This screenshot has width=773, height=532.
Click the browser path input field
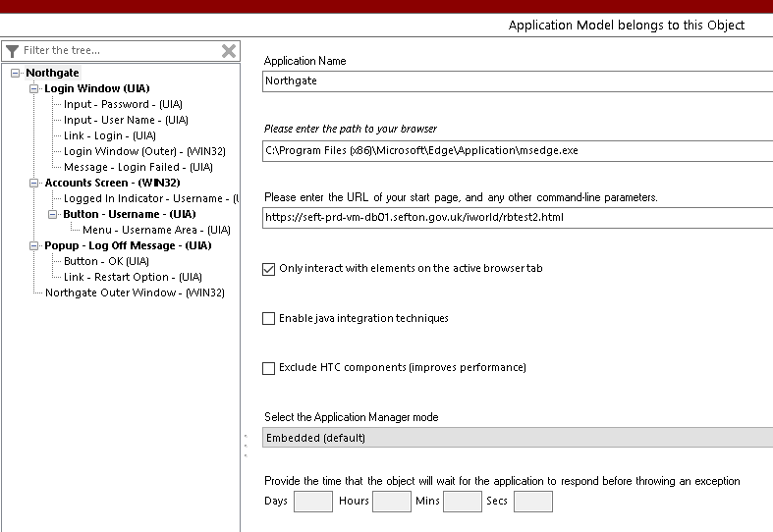pyautogui.click(x=518, y=150)
